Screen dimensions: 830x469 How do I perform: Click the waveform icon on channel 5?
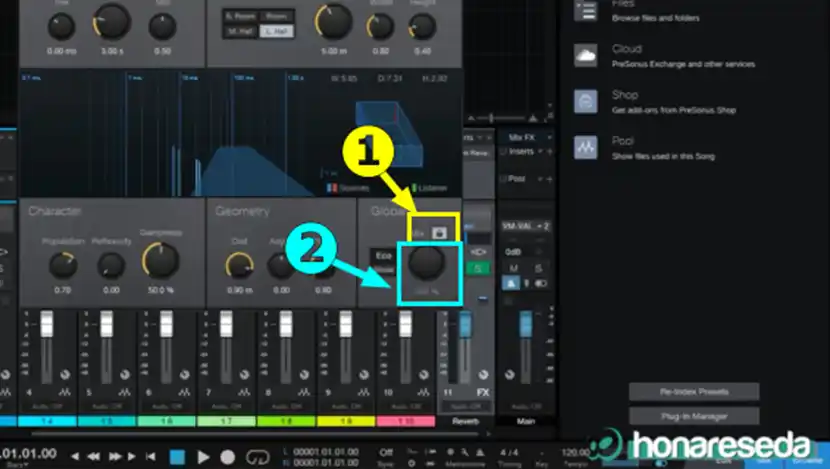[124, 392]
